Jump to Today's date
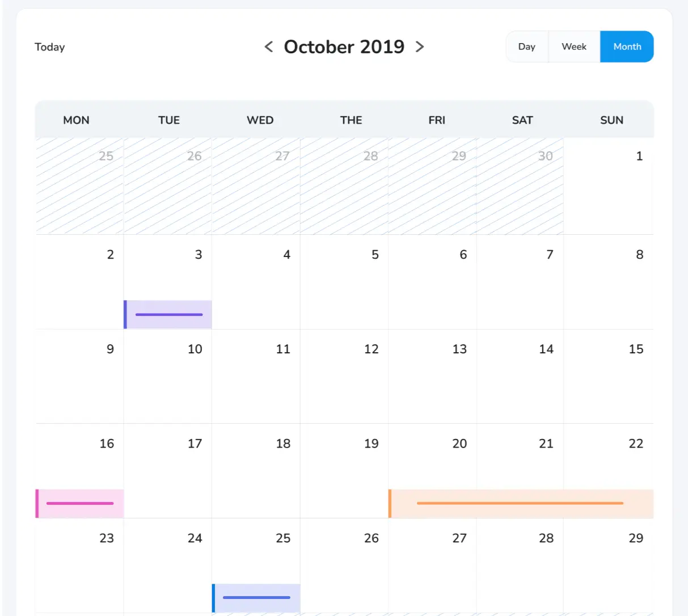 pyautogui.click(x=50, y=47)
